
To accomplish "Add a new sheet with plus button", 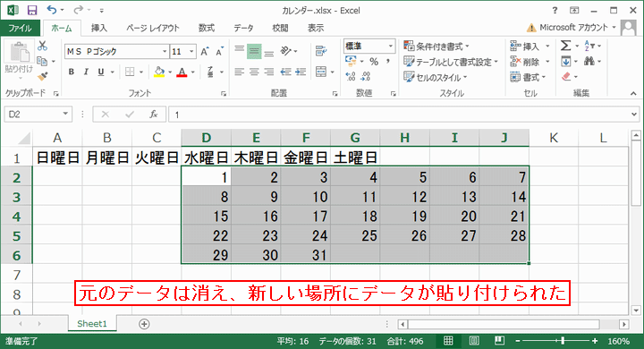I will (x=144, y=324).
